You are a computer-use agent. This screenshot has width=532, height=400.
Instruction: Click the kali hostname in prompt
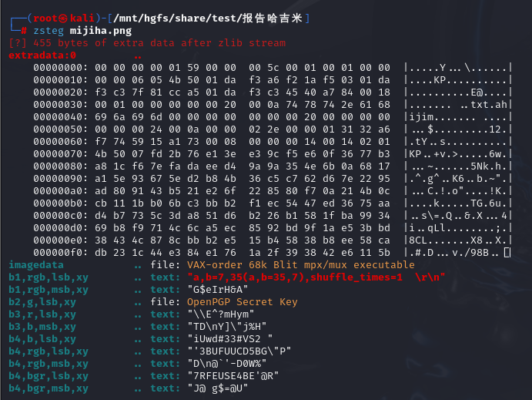82,18
